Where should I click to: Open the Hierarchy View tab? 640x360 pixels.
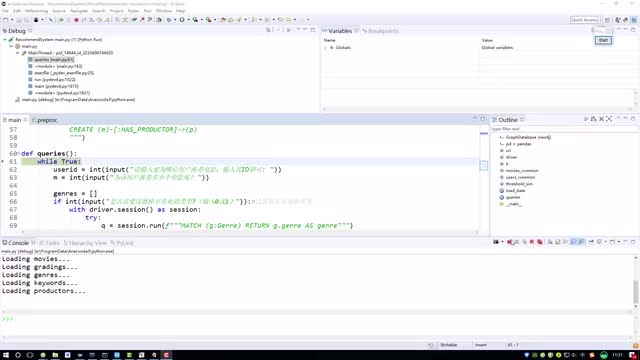point(85,243)
